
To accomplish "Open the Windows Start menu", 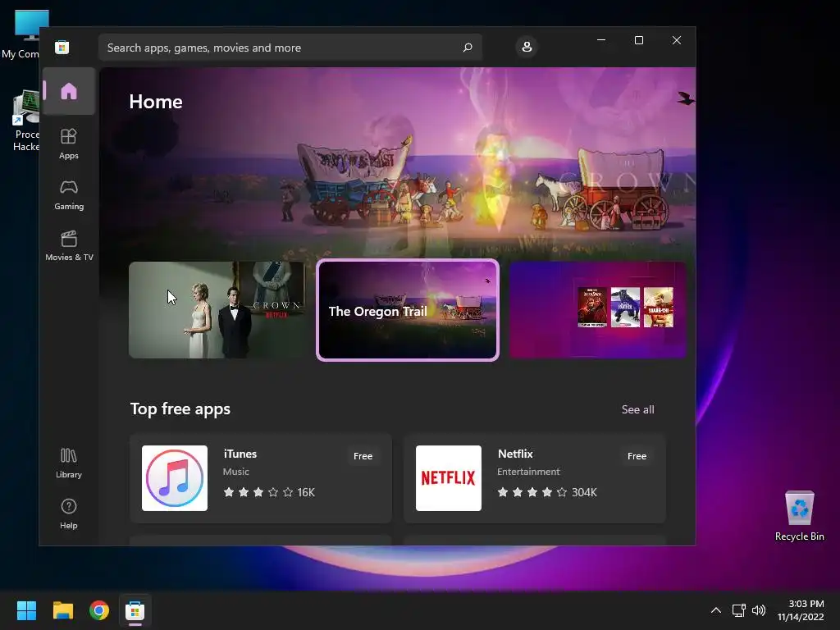I will click(x=26, y=610).
